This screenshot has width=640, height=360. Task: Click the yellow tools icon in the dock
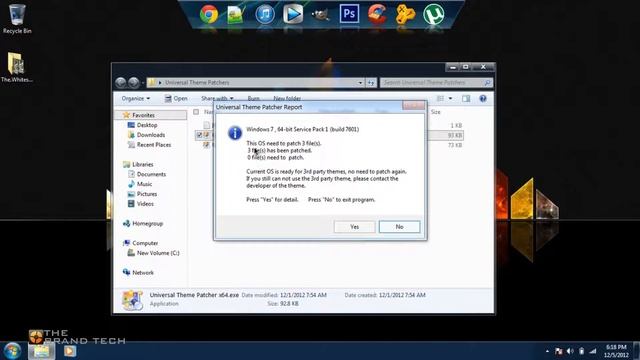405,14
